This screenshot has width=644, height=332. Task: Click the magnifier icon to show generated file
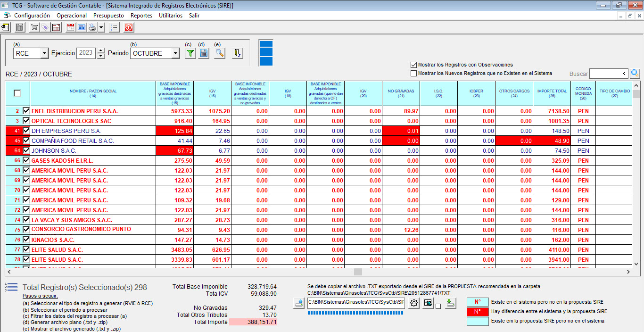219,53
